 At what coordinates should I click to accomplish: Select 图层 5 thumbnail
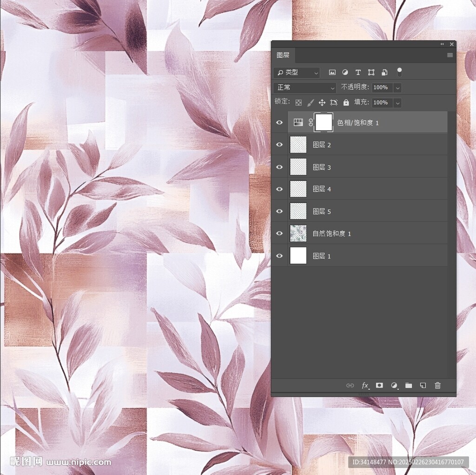point(298,211)
